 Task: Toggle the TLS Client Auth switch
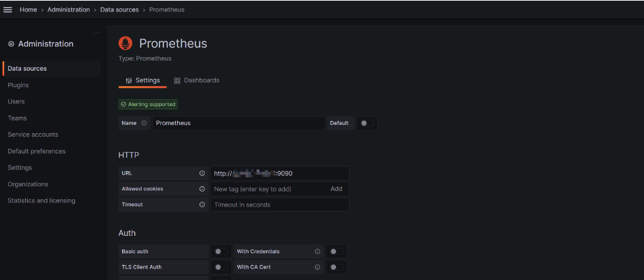[x=219, y=267]
